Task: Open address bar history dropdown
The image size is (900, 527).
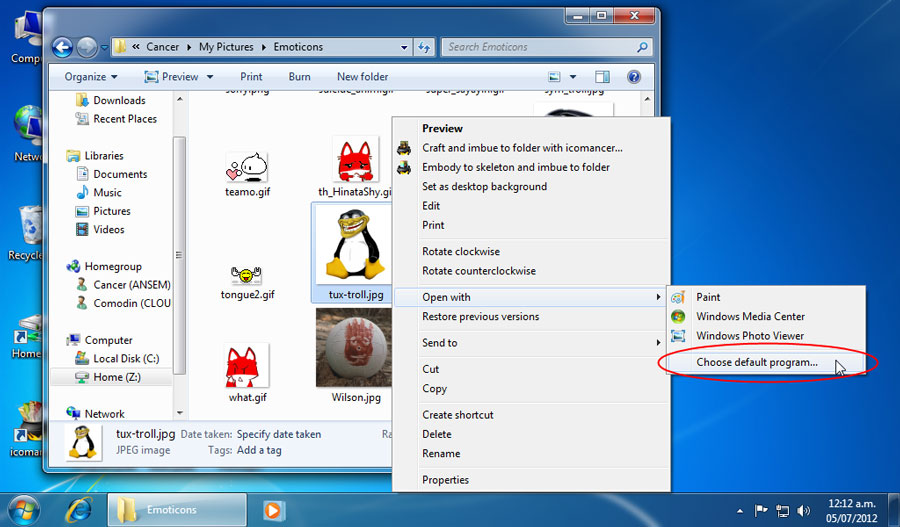Action: (x=404, y=48)
